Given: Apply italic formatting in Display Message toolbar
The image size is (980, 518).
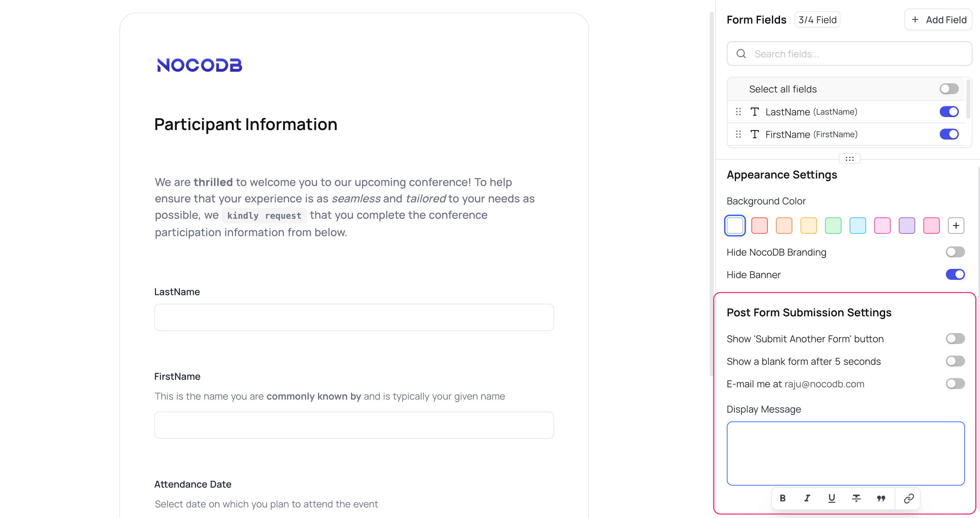Looking at the screenshot, I should [x=807, y=498].
